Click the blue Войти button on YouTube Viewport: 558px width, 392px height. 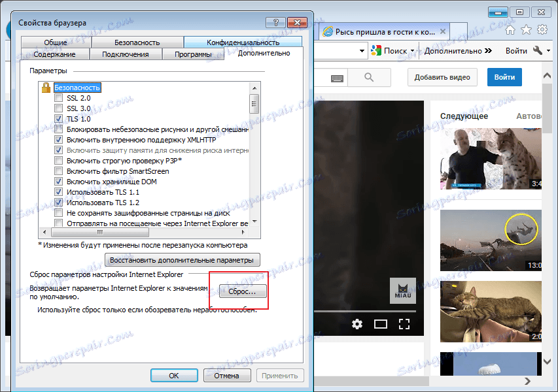point(504,77)
